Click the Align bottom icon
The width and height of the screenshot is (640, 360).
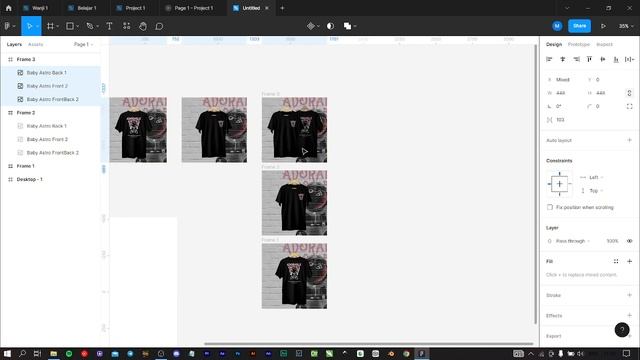click(x=616, y=59)
